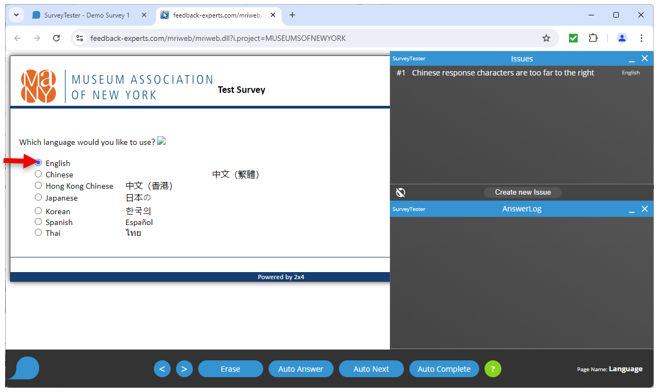Select the Chinese radio button
This screenshot has height=392, width=657.
click(x=38, y=174)
